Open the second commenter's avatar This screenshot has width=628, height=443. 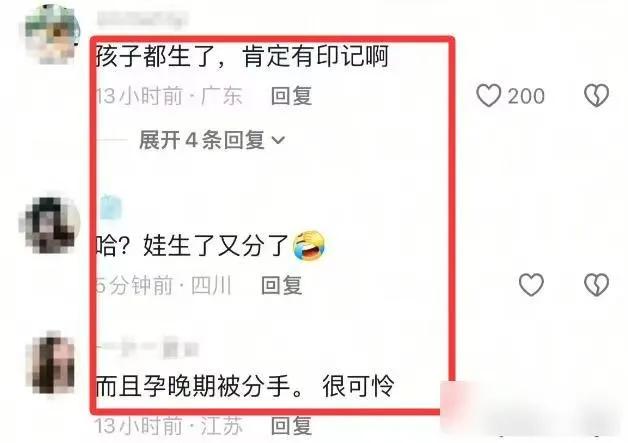coord(50,226)
